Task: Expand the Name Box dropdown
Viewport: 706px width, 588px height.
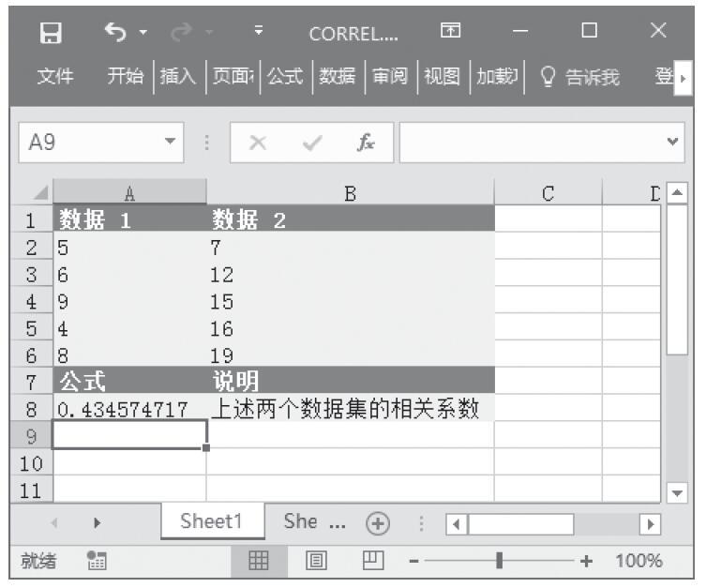Action: point(170,143)
